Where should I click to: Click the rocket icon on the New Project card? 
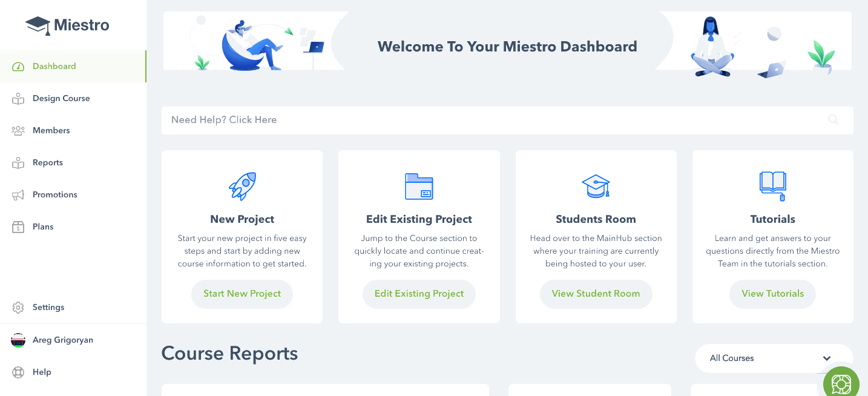point(242,186)
